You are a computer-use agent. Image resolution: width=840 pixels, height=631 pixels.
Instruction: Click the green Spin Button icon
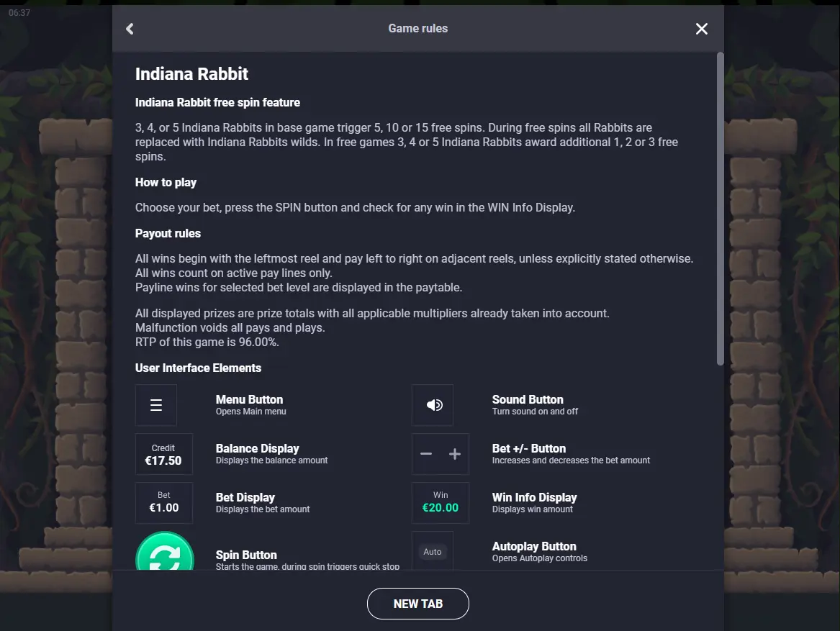164,551
